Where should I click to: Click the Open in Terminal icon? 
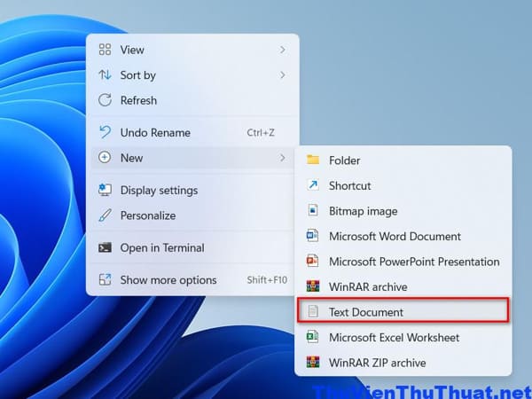click(105, 247)
